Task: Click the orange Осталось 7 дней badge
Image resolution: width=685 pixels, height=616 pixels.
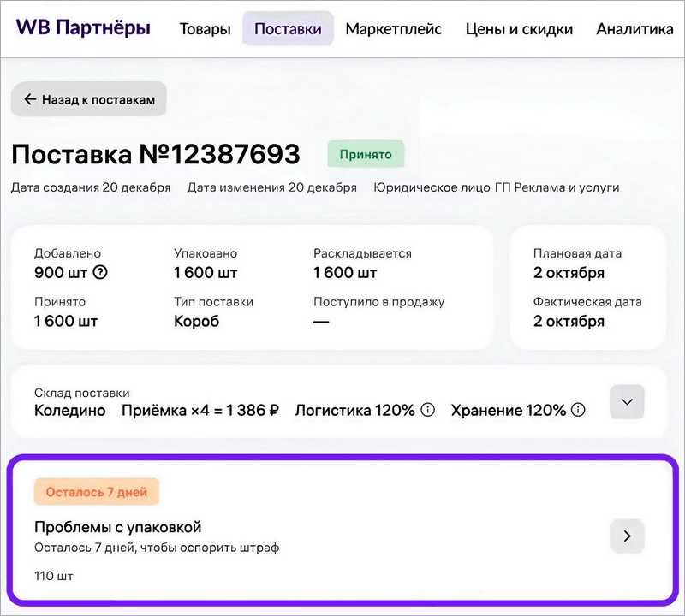Action: click(97, 492)
